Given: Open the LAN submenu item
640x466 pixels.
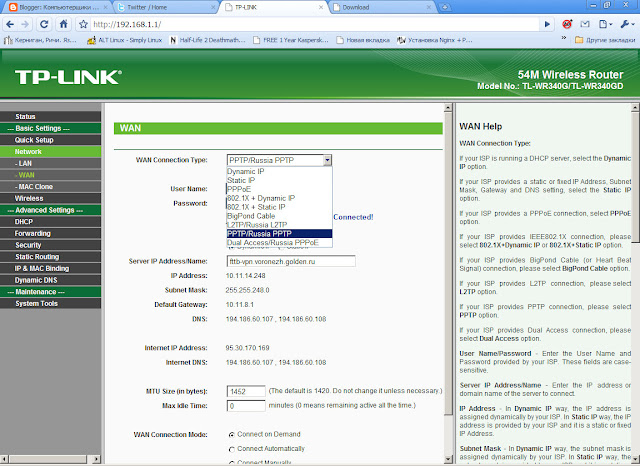Looking at the screenshot, I should (51, 163).
